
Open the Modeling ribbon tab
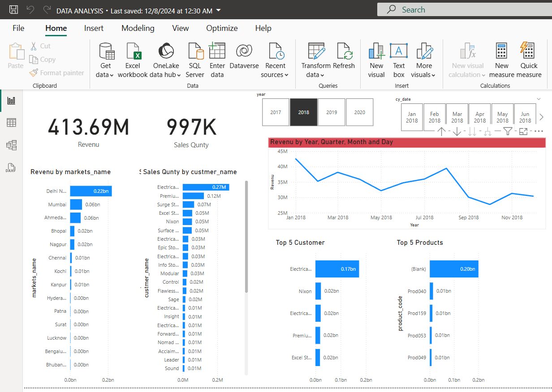[138, 28]
